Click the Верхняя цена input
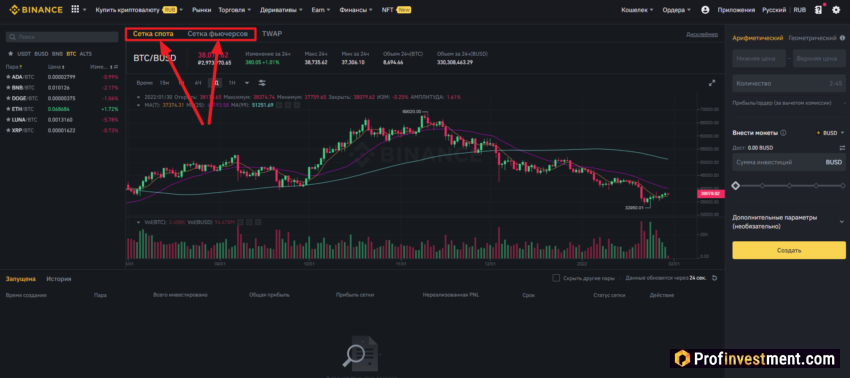Viewport: 850px width, 378px height. point(819,59)
